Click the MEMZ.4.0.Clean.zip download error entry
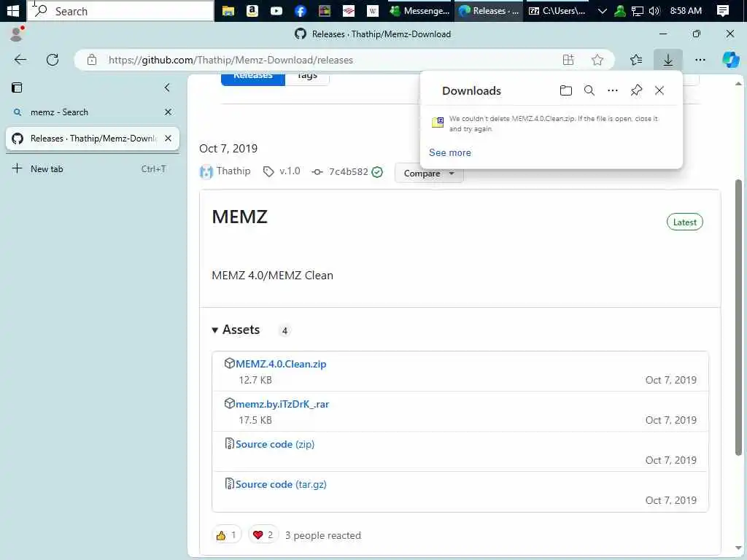This screenshot has height=560, width=747. click(x=551, y=123)
